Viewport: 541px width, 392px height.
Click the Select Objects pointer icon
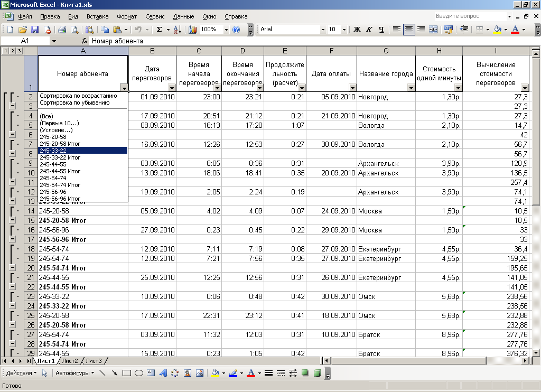(x=44, y=373)
